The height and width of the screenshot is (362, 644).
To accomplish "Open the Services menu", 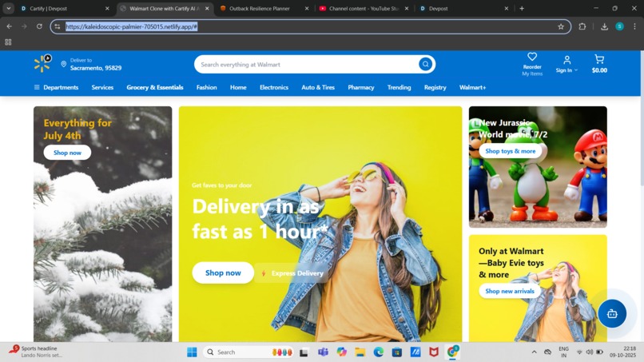I will coord(102,87).
